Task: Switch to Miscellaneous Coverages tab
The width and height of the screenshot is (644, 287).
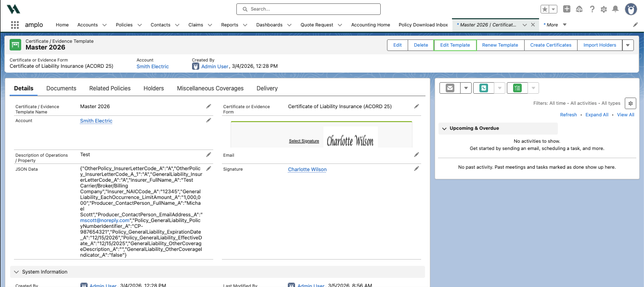Action: (210, 88)
